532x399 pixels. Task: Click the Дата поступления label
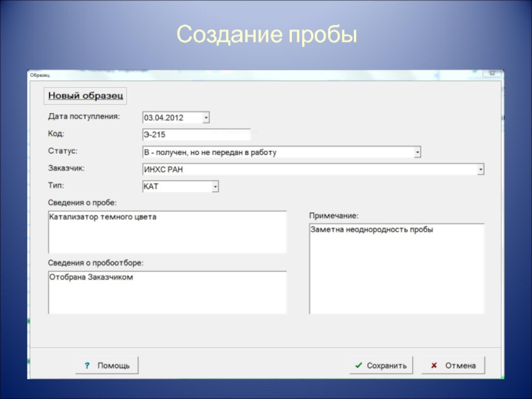point(84,116)
